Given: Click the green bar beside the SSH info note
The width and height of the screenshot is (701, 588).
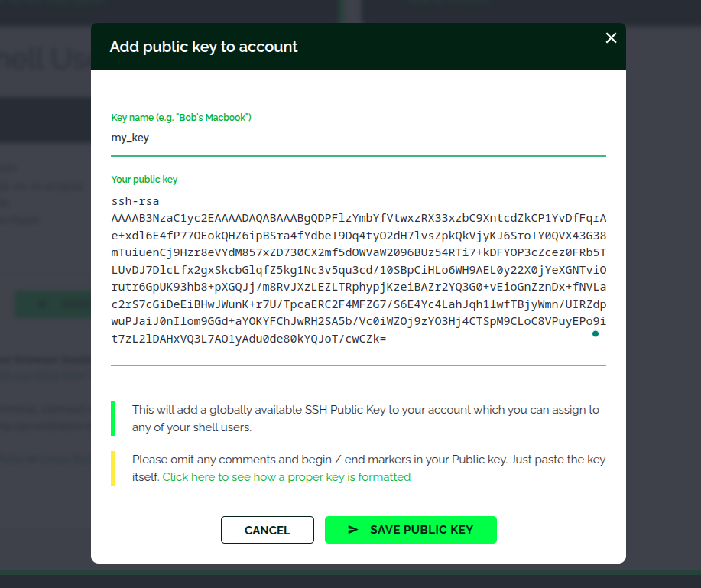Looking at the screenshot, I should click(112, 418).
